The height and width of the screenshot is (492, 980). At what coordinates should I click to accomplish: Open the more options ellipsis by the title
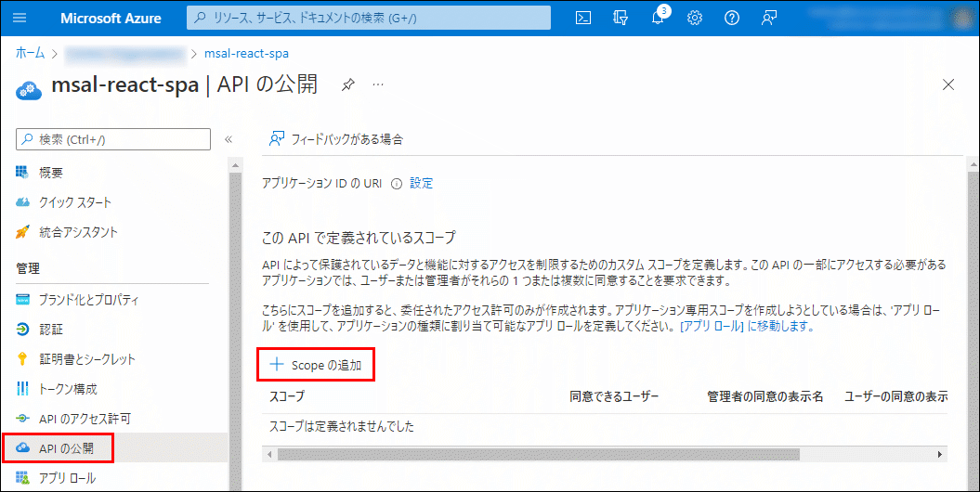(x=378, y=84)
